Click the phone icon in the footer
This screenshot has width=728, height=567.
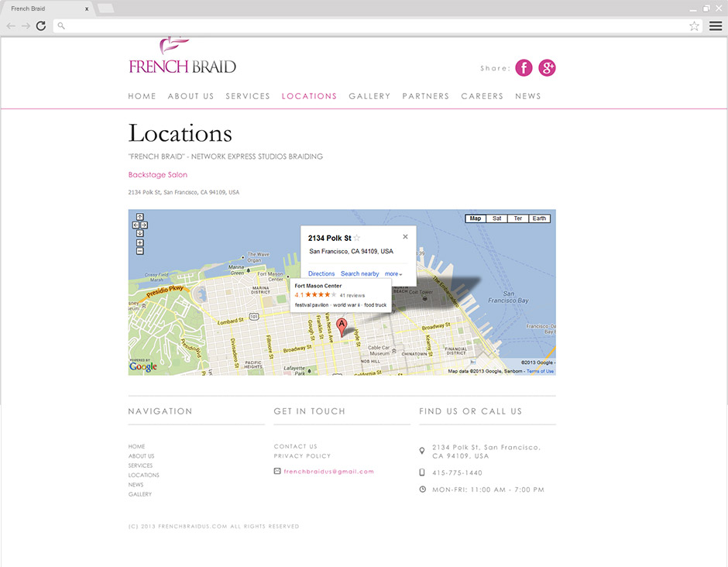tap(422, 472)
